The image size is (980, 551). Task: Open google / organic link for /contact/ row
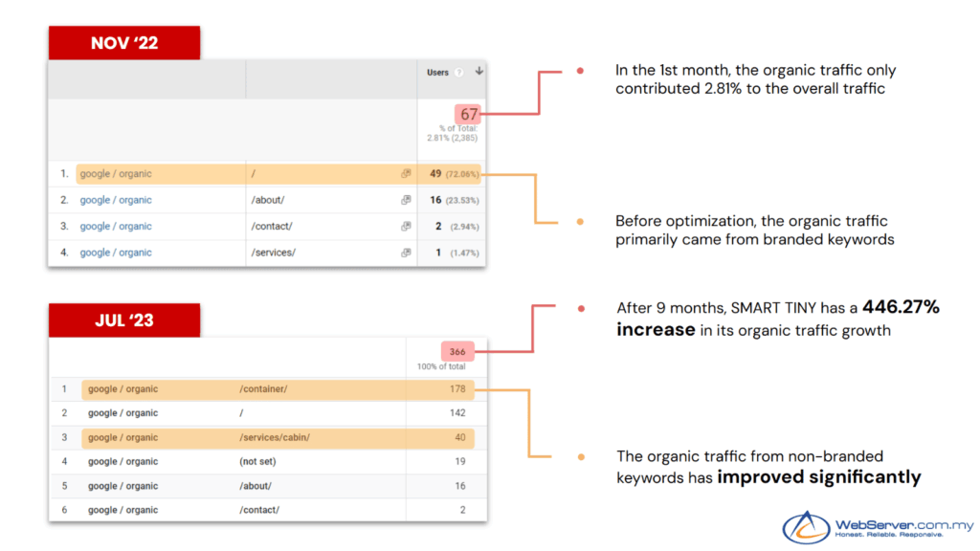116,227
